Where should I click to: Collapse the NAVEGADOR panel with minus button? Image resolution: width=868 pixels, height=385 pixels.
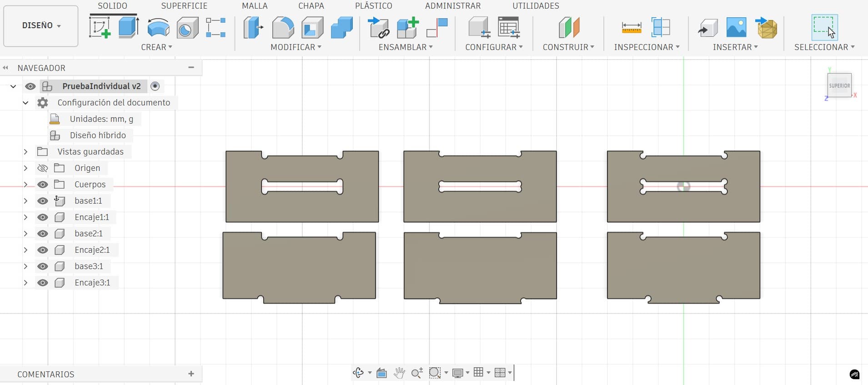(191, 67)
